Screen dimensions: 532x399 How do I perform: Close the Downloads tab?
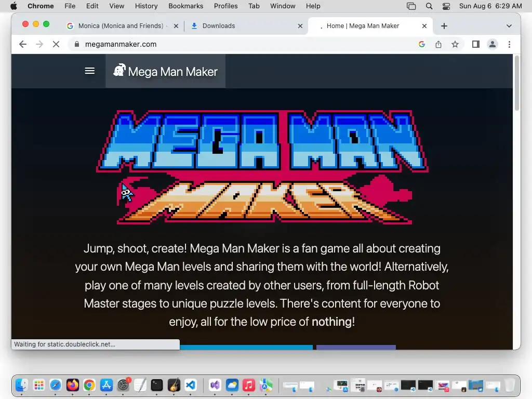pos(300,26)
